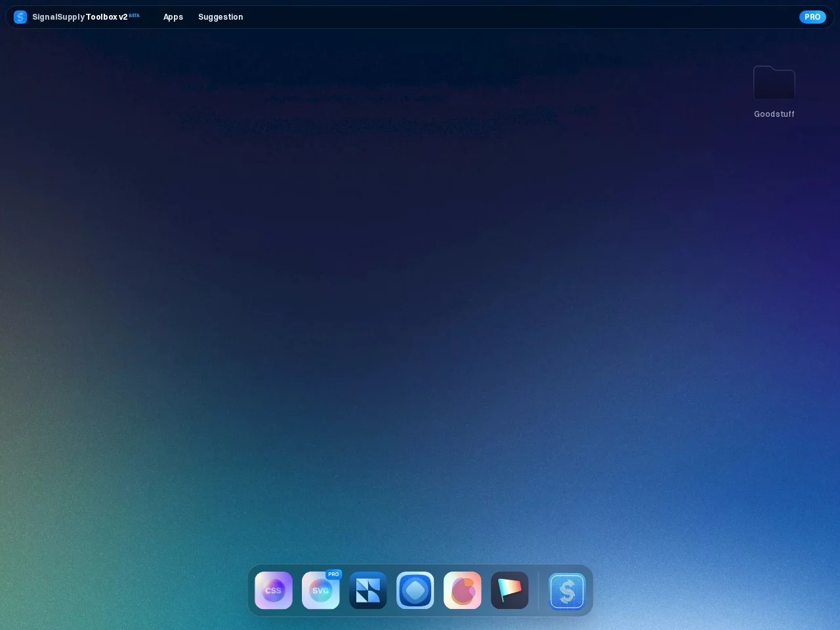
Task: Open the Suggestion menu
Action: click(220, 17)
